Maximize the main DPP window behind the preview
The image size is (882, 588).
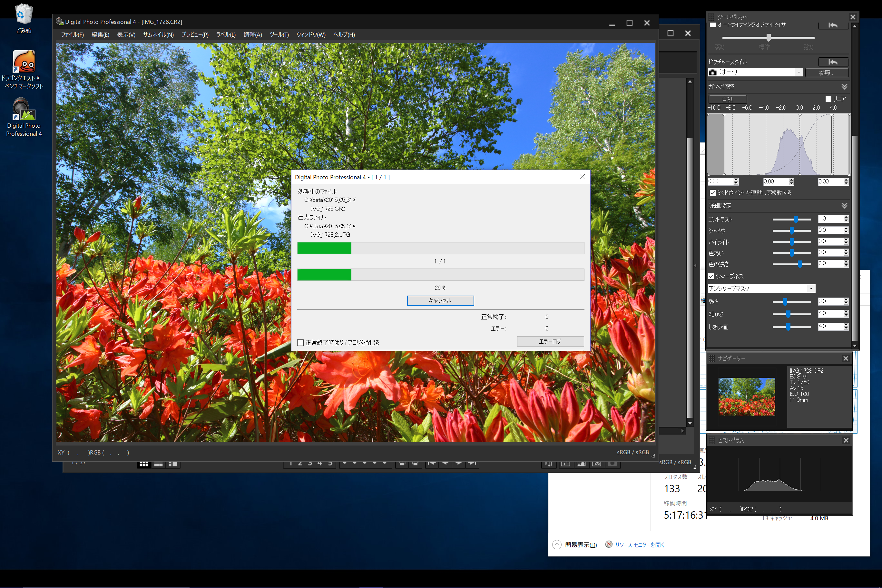coord(671,34)
